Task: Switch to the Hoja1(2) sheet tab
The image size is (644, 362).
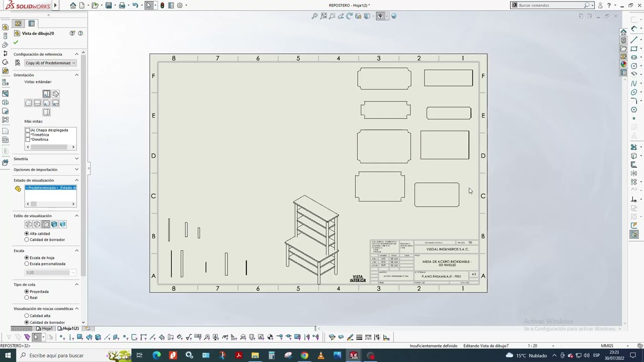Action: (x=68, y=328)
